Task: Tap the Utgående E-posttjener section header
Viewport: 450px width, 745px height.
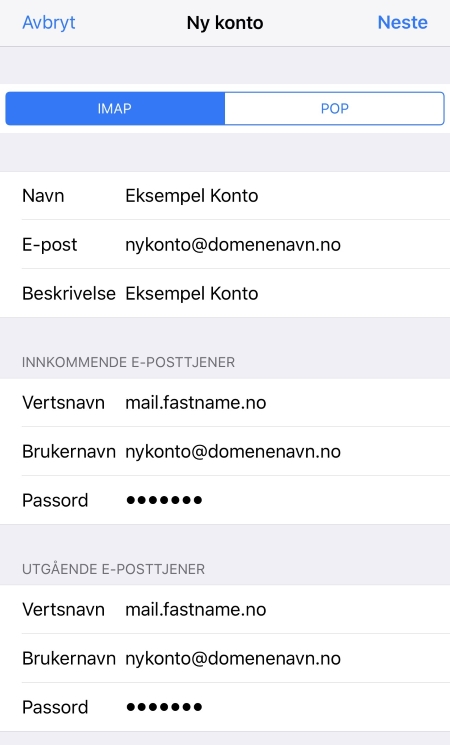Action: click(x=113, y=568)
